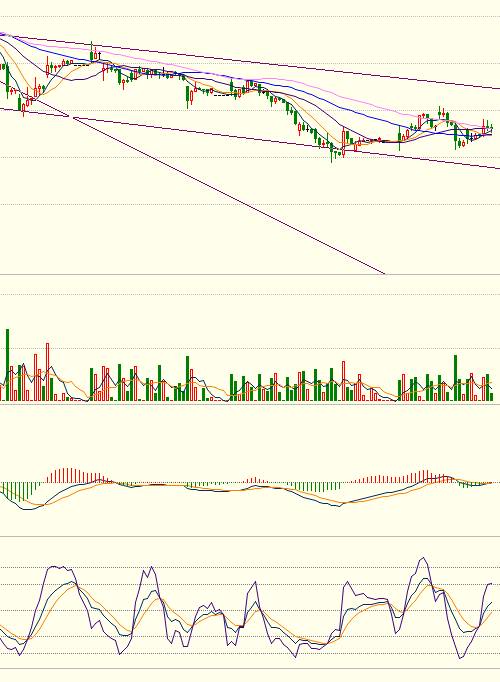This screenshot has height=682, width=500.
Task: Click the tallest green volume bar
Action: (x=7, y=365)
